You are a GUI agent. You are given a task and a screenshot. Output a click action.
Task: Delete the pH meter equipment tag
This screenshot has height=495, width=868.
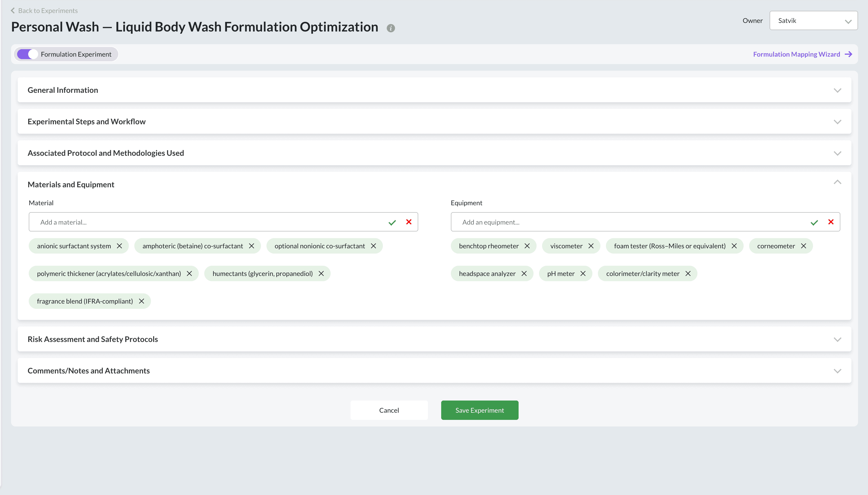583,274
